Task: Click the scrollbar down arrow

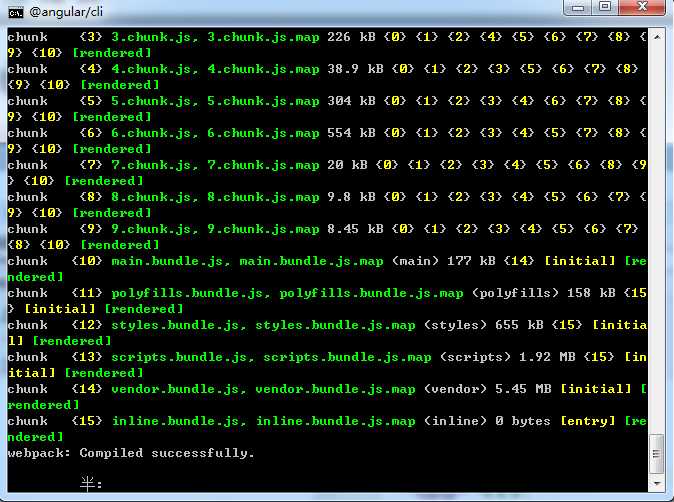Action: [656, 483]
